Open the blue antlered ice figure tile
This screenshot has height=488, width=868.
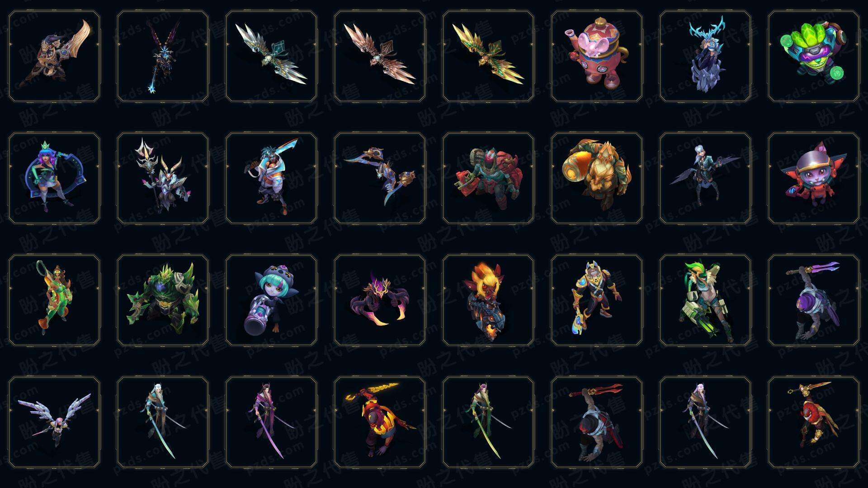point(705,56)
